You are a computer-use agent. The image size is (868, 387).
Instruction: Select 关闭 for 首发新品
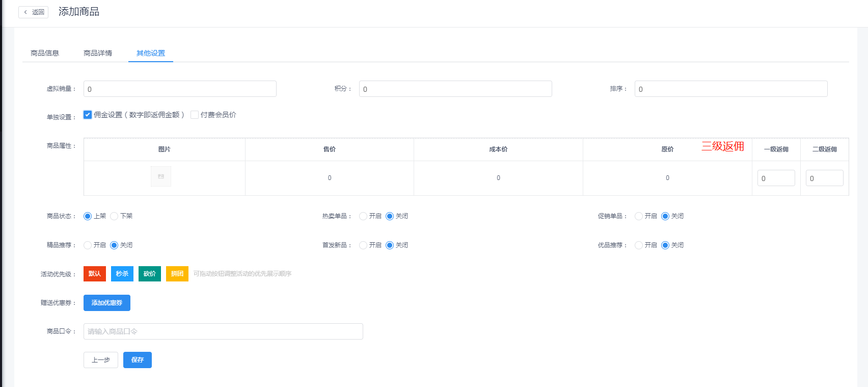(390, 245)
